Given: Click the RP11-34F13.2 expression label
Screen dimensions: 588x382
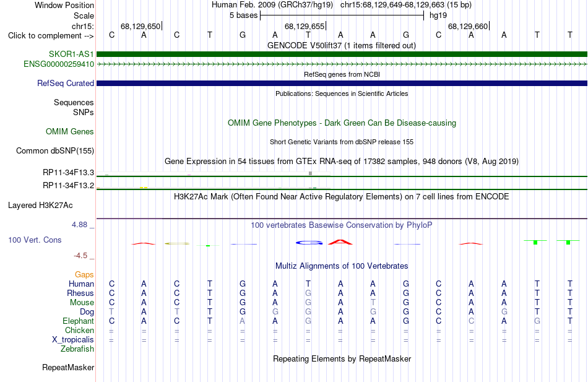Looking at the screenshot, I should pos(68,185).
